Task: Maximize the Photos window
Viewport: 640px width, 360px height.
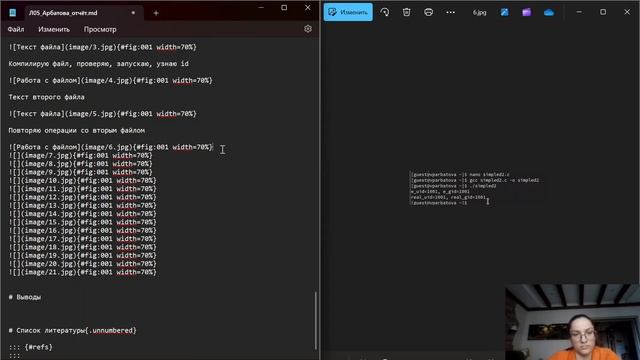Action: [x=603, y=12]
